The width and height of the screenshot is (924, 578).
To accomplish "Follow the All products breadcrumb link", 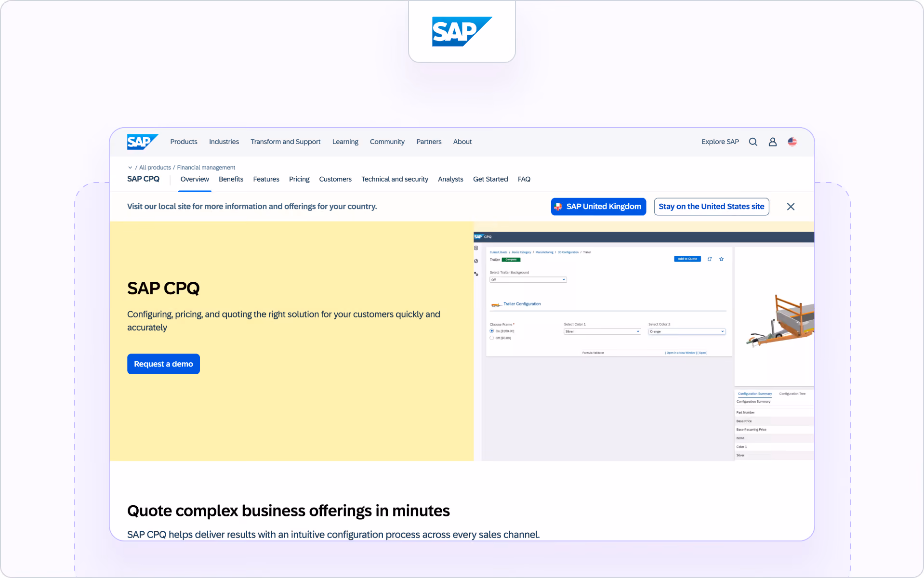I will pyautogui.click(x=155, y=168).
